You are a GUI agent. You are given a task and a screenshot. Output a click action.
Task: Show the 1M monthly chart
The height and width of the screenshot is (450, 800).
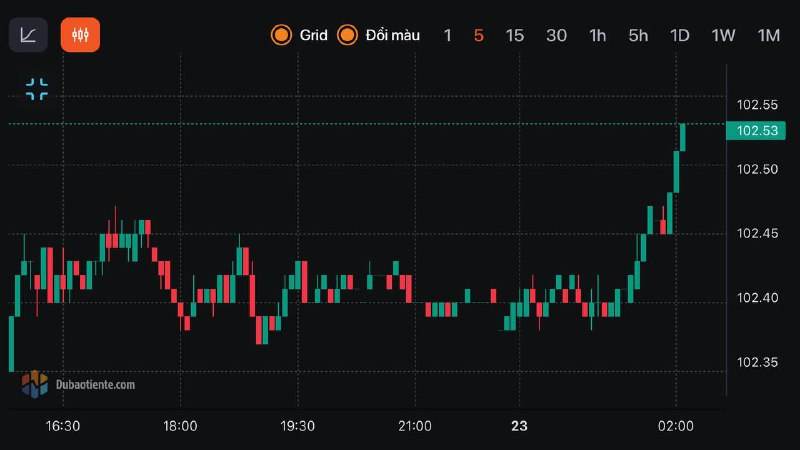(x=768, y=35)
